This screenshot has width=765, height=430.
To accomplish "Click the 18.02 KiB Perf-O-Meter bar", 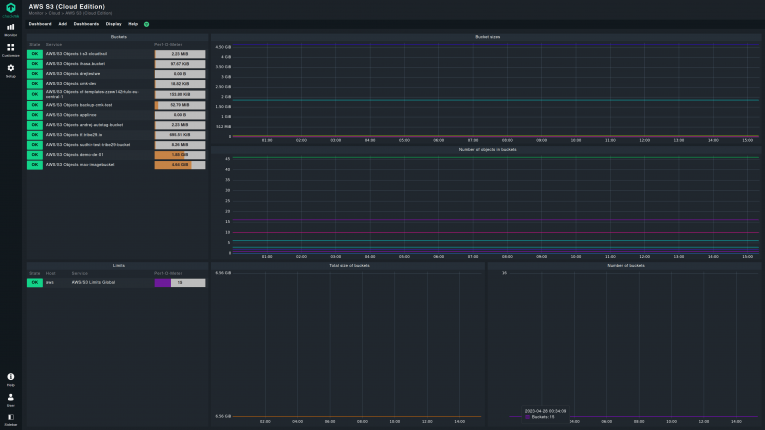I will click(x=180, y=83).
